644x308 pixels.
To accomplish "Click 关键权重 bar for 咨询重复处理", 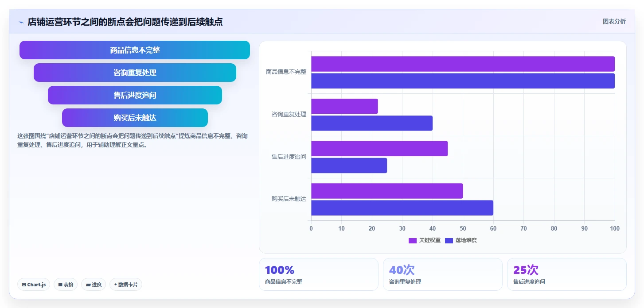I will tap(344, 106).
